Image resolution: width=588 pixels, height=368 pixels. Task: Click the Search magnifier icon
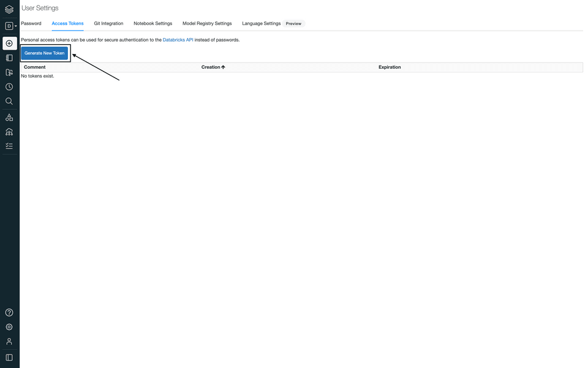pos(9,101)
